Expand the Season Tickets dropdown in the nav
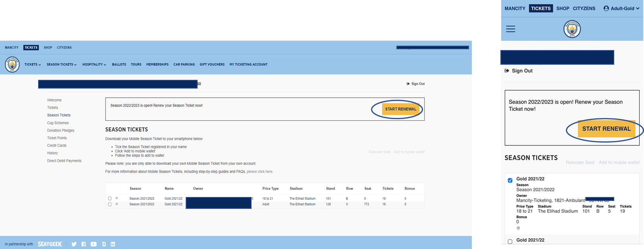 click(x=62, y=64)
